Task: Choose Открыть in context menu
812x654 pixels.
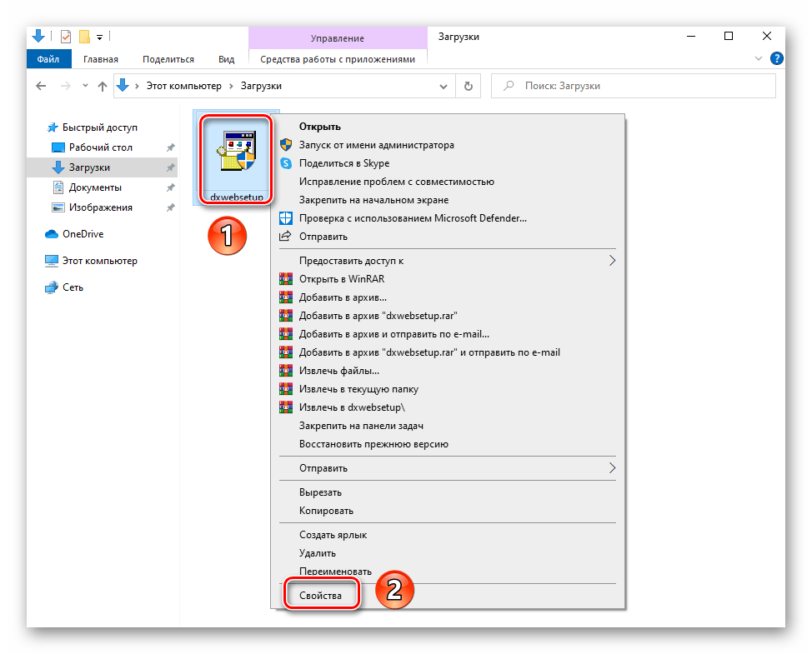Action: pyautogui.click(x=448, y=127)
